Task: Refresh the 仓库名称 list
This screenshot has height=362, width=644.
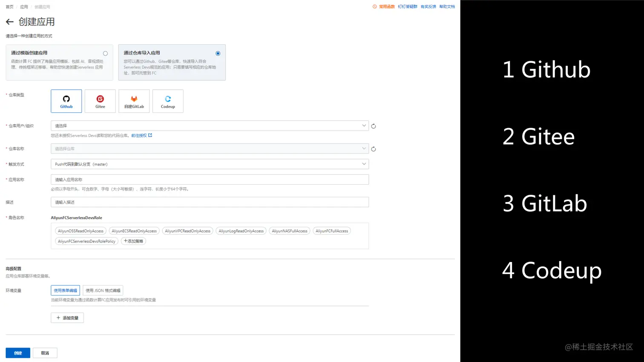Action: [374, 149]
